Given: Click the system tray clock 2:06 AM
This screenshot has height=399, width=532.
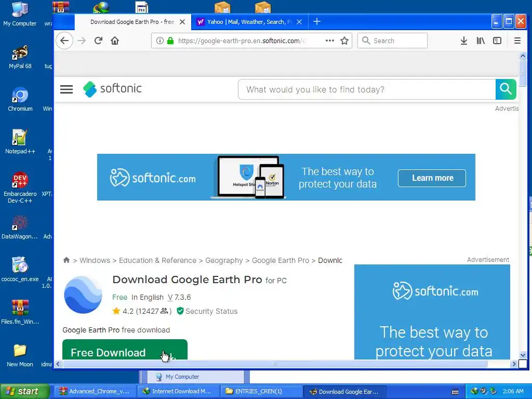Looking at the screenshot, I should tap(513, 391).
